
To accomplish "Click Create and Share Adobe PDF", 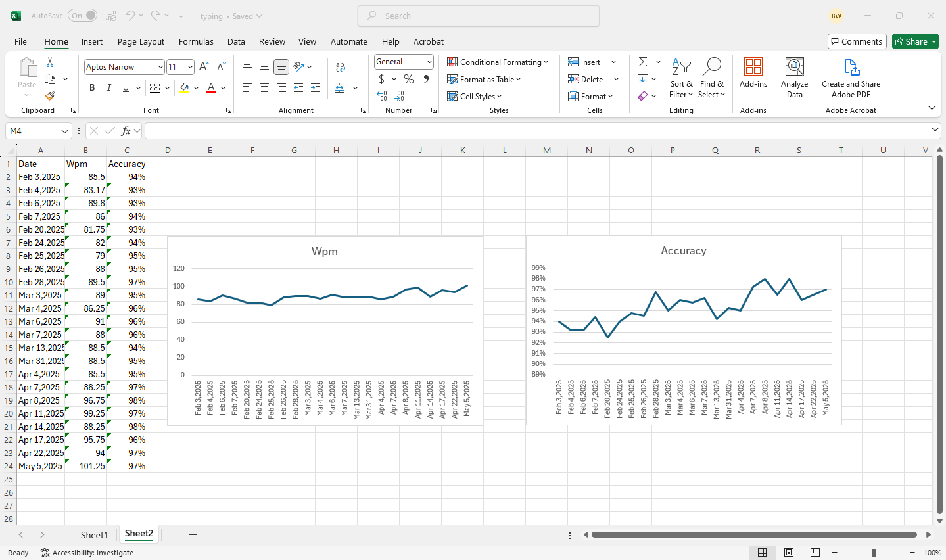I will (851, 78).
